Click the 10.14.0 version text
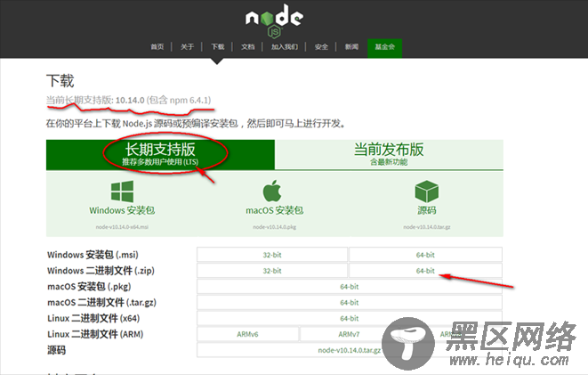 coord(130,101)
